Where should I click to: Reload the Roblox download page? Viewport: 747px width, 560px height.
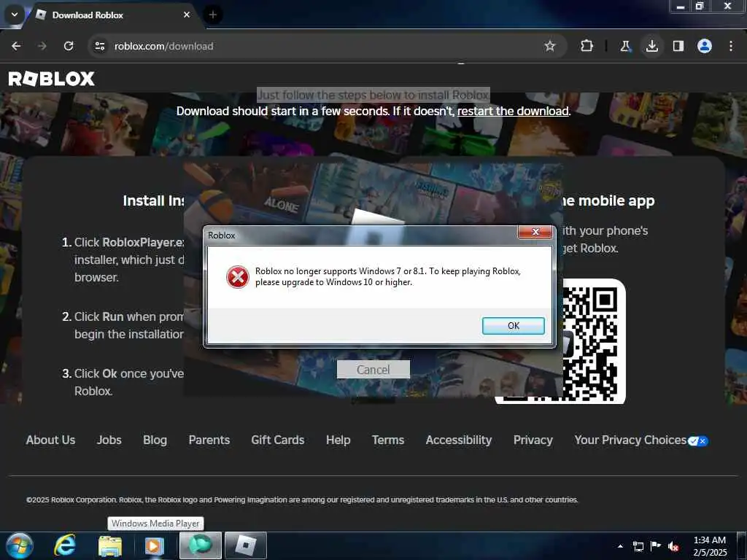point(69,46)
